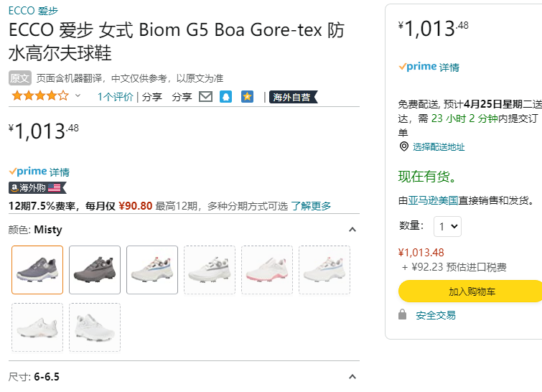This screenshot has width=542, height=392.
Task: Click the prime logo in the buy box
Action: [418, 66]
